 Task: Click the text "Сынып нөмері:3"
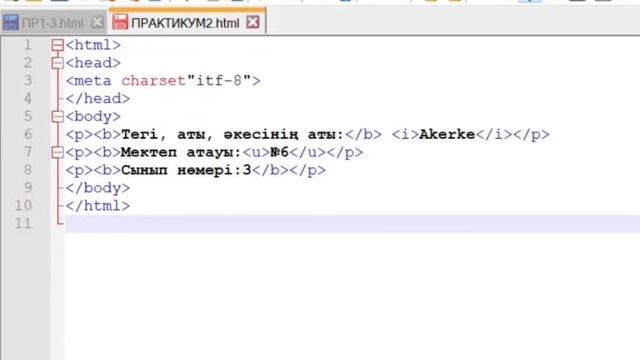pyautogui.click(x=186, y=170)
